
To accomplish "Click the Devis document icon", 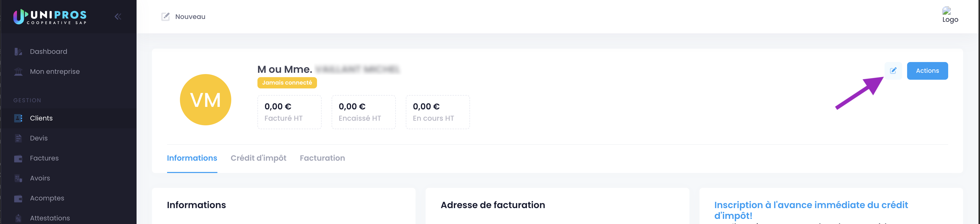I will [18, 138].
